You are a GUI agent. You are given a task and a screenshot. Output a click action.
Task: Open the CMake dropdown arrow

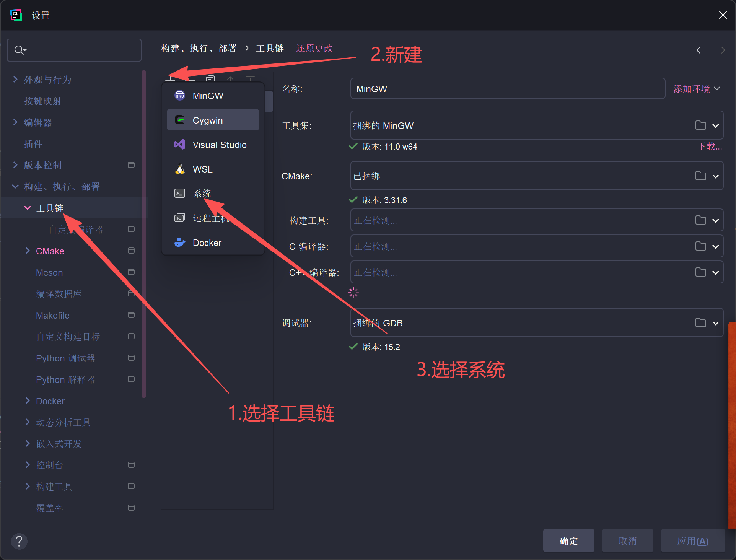(x=716, y=176)
